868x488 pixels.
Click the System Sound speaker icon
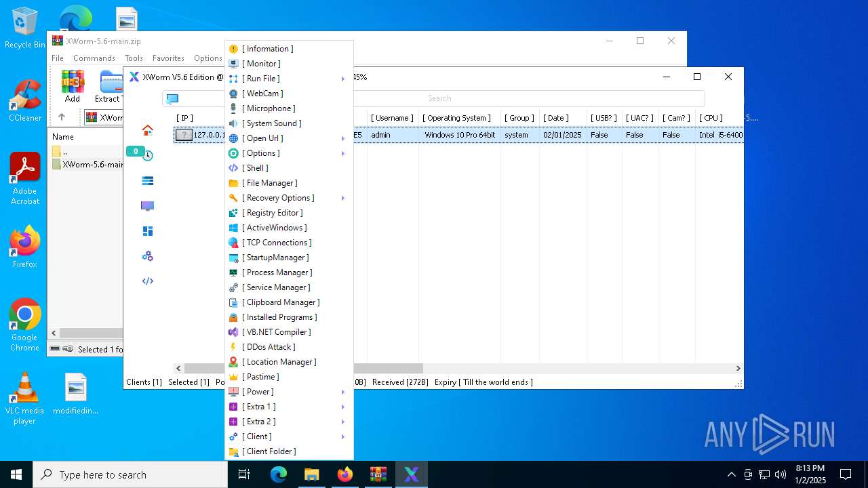(x=233, y=123)
